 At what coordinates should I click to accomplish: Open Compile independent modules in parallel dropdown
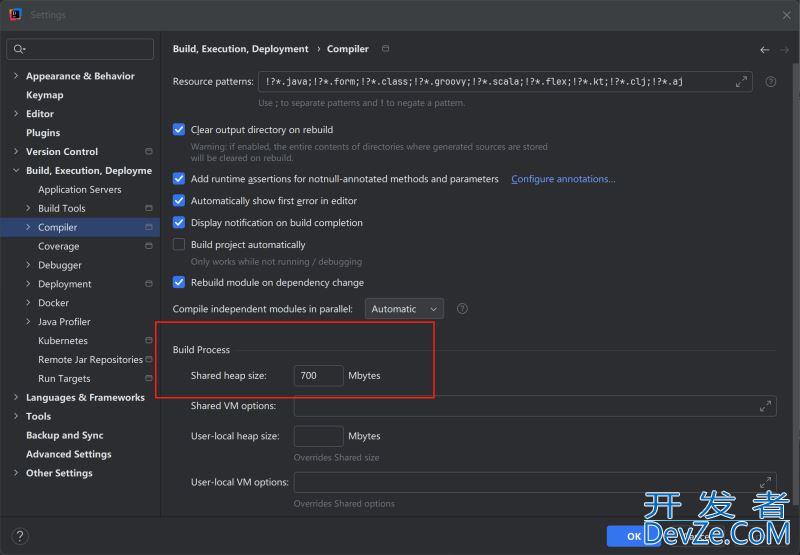coord(404,309)
